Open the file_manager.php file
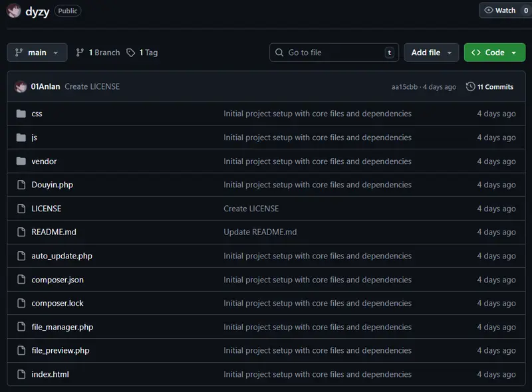Image resolution: width=532 pixels, height=392 pixels. coord(63,327)
